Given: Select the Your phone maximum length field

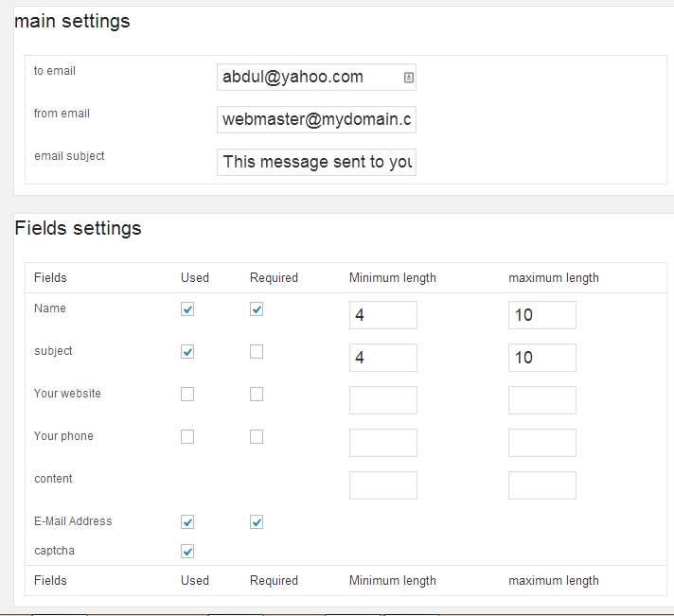Looking at the screenshot, I should [x=542, y=443].
